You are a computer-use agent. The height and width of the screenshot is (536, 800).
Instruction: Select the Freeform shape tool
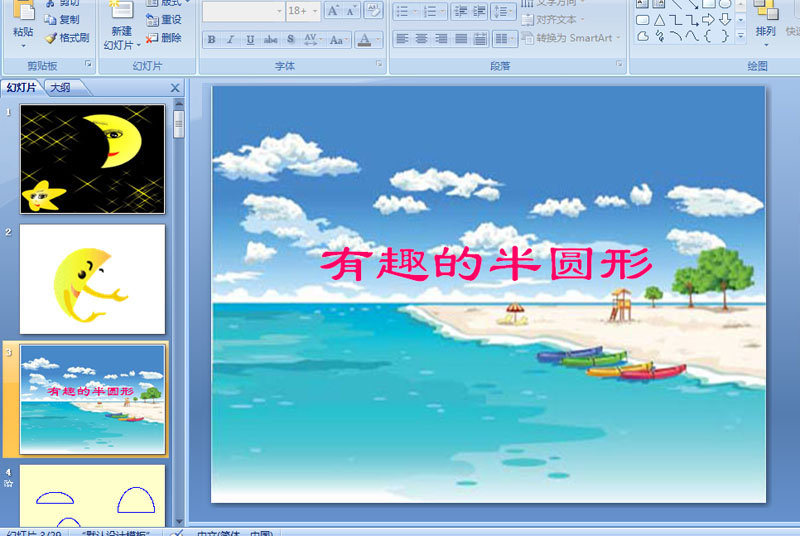pos(642,36)
